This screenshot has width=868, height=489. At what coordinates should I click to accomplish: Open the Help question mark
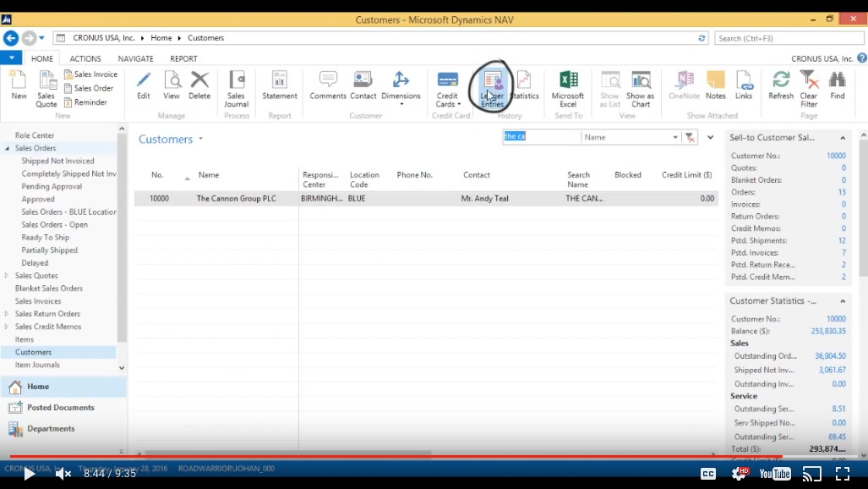point(862,58)
